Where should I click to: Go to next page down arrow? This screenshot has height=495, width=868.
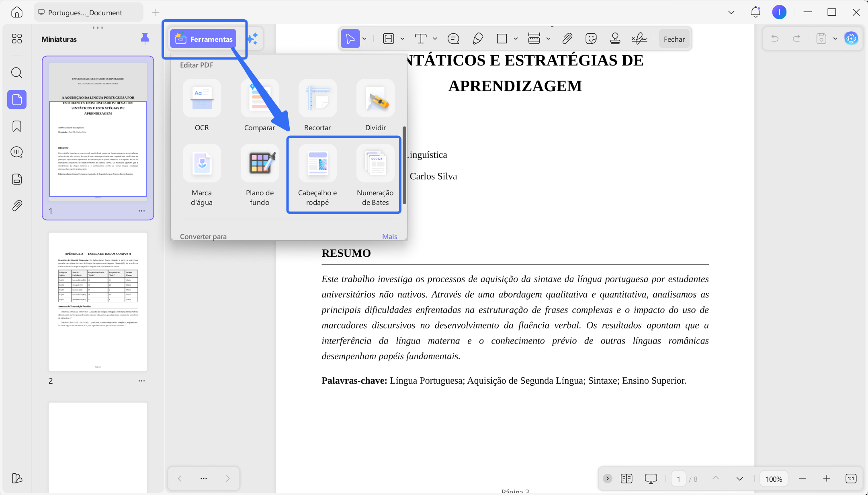pos(740,479)
